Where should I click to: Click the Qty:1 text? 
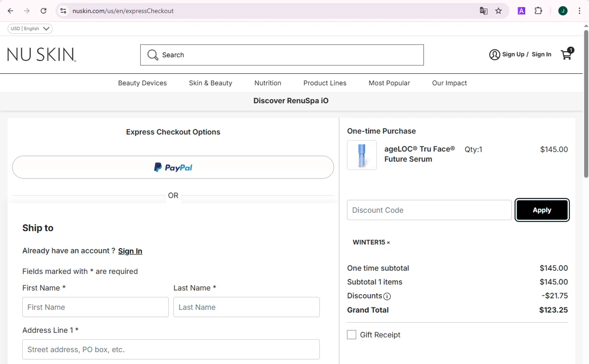[473, 149]
